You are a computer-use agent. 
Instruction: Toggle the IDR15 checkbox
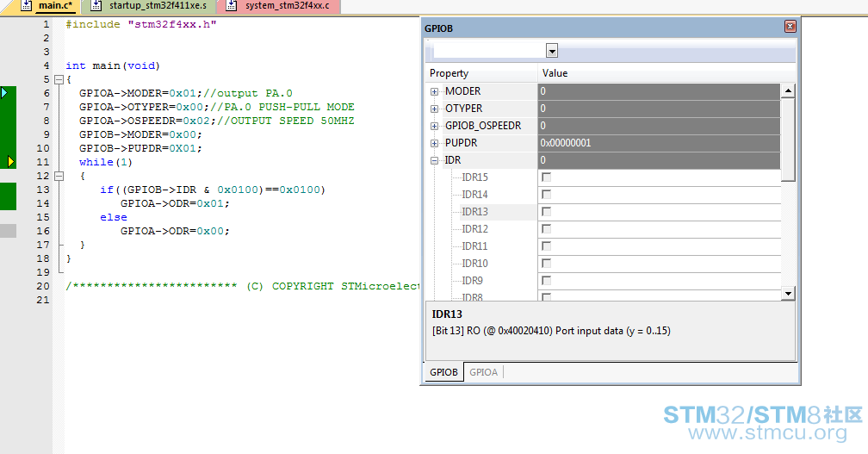tap(546, 177)
